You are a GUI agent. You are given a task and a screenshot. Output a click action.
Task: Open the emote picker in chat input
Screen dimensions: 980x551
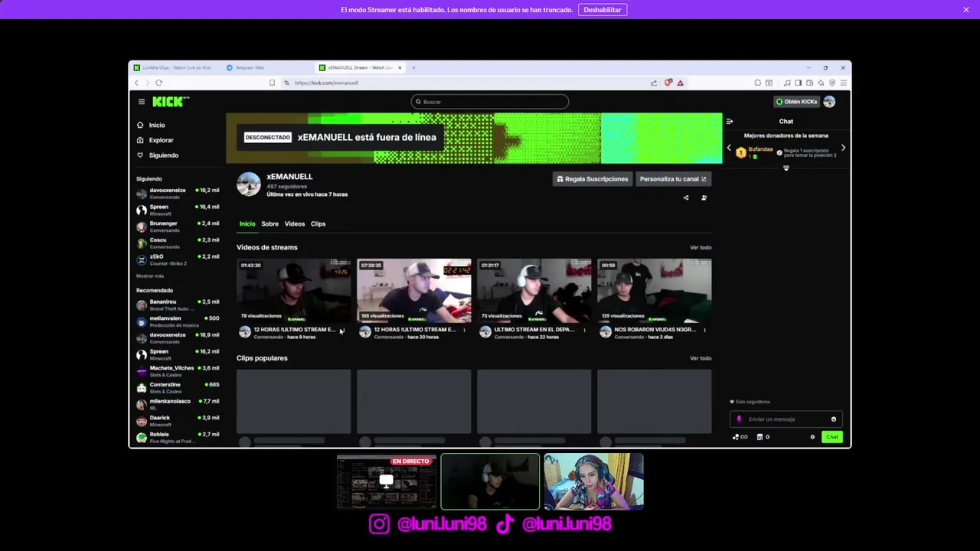(x=834, y=419)
